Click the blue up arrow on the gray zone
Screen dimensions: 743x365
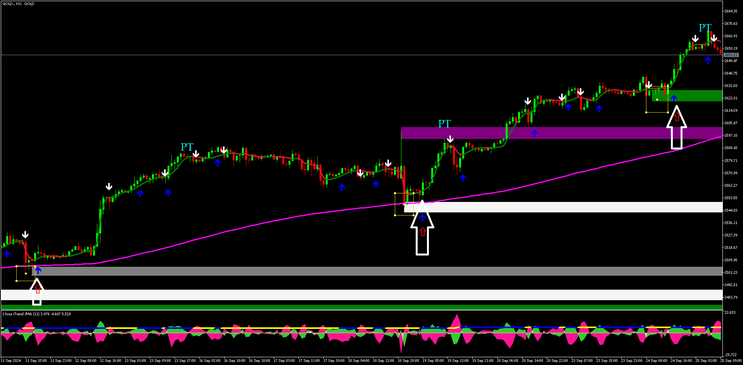(38, 271)
